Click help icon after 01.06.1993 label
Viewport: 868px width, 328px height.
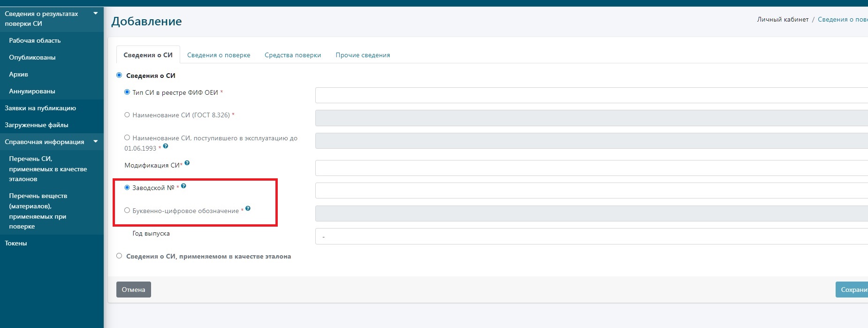click(166, 146)
